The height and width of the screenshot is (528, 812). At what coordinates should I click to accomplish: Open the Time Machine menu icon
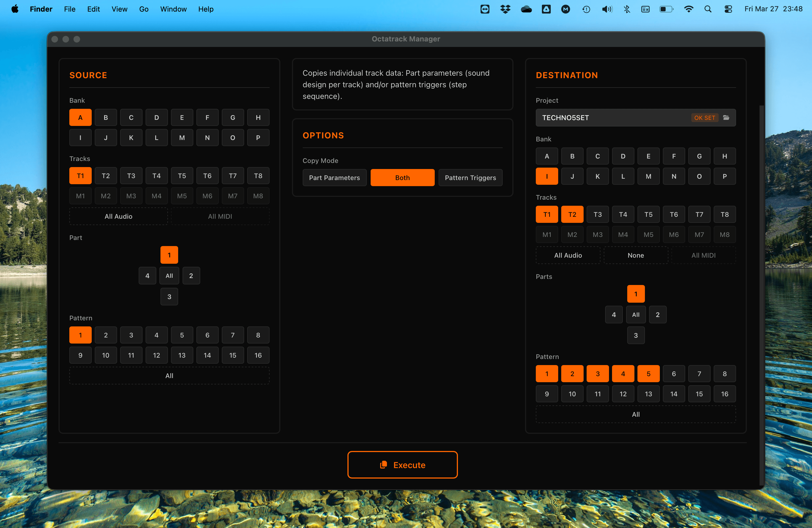click(x=586, y=9)
